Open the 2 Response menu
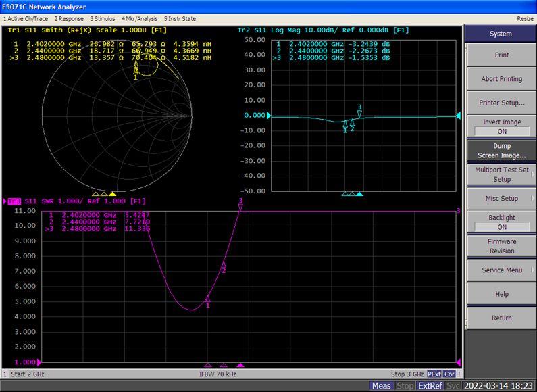The height and width of the screenshot is (392, 537). click(69, 18)
